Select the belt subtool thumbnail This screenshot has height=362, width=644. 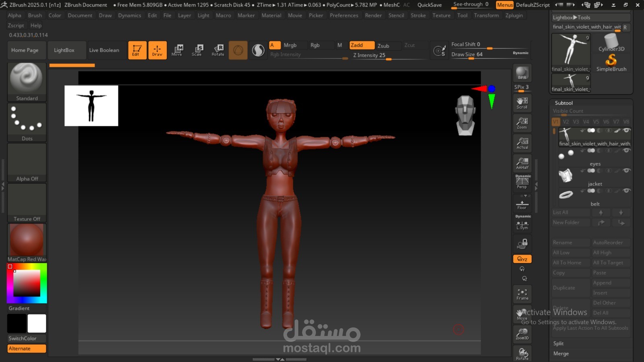click(566, 195)
